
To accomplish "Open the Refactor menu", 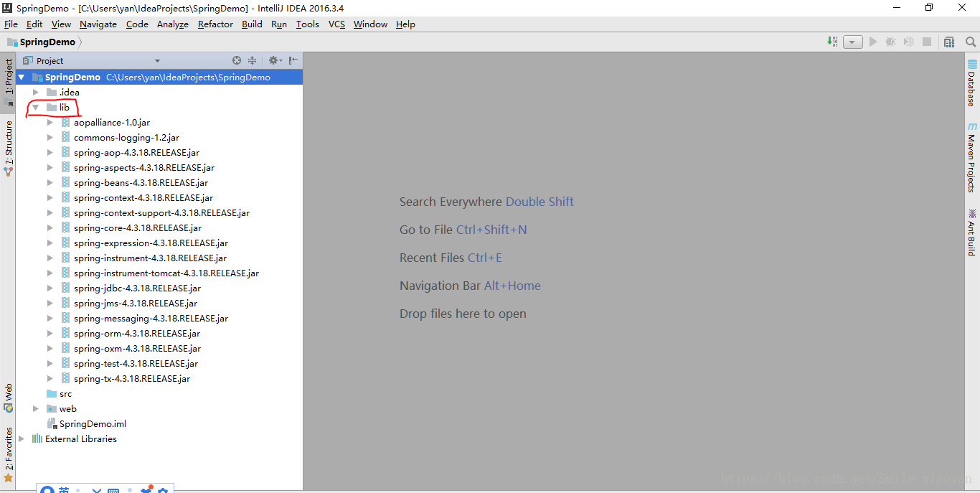I will coord(215,24).
